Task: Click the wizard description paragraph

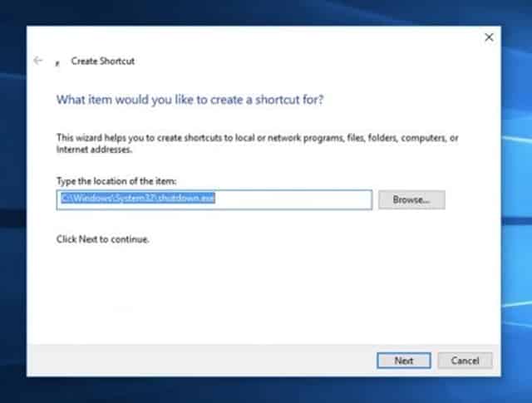Action: (x=249, y=142)
